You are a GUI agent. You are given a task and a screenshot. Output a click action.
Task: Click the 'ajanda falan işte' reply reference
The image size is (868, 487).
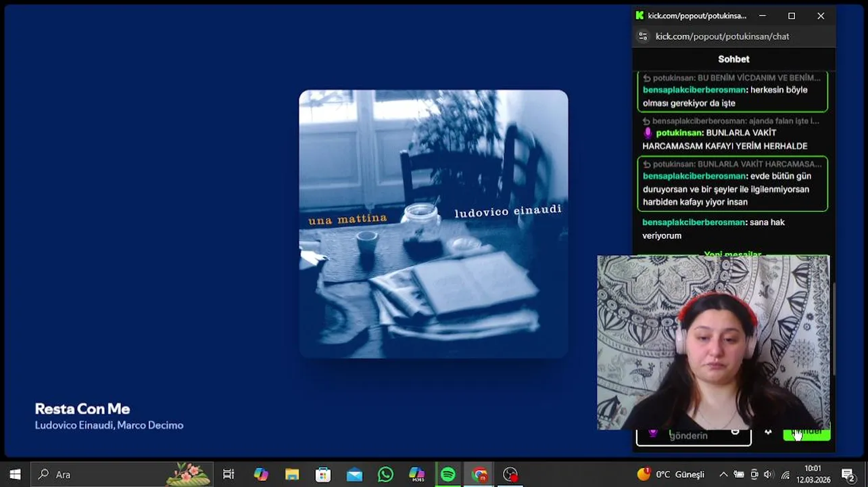point(731,121)
